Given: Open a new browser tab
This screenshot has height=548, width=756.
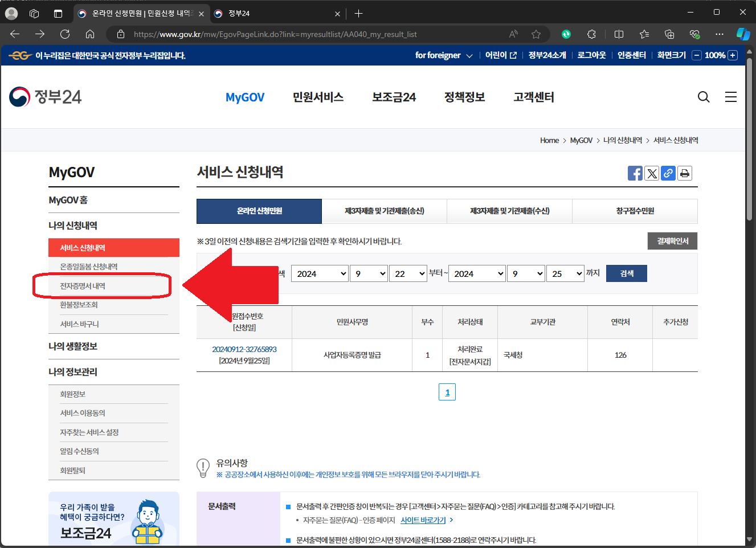Looking at the screenshot, I should [358, 13].
